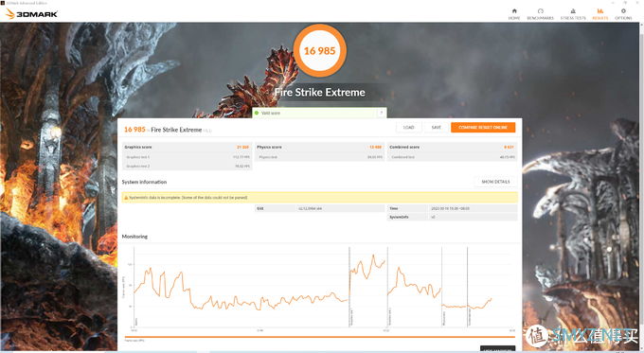Open the Benchmarks gauge icon
644x353 pixels.
pos(541,11)
